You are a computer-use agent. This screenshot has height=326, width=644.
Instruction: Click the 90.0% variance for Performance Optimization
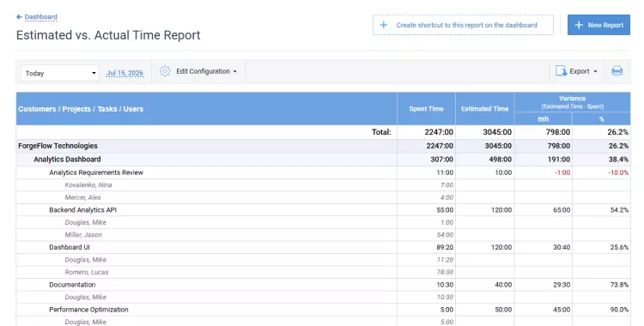click(x=619, y=310)
